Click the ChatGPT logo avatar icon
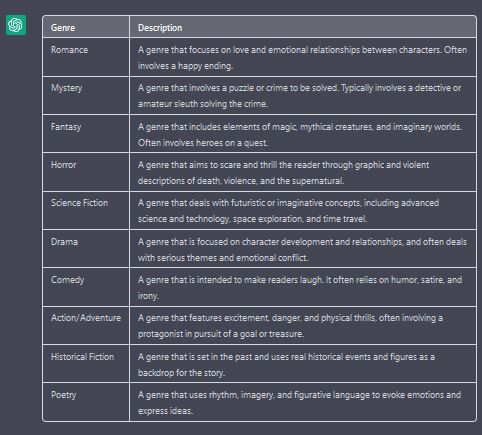Screen dimensions: 482x435 tap(16, 25)
